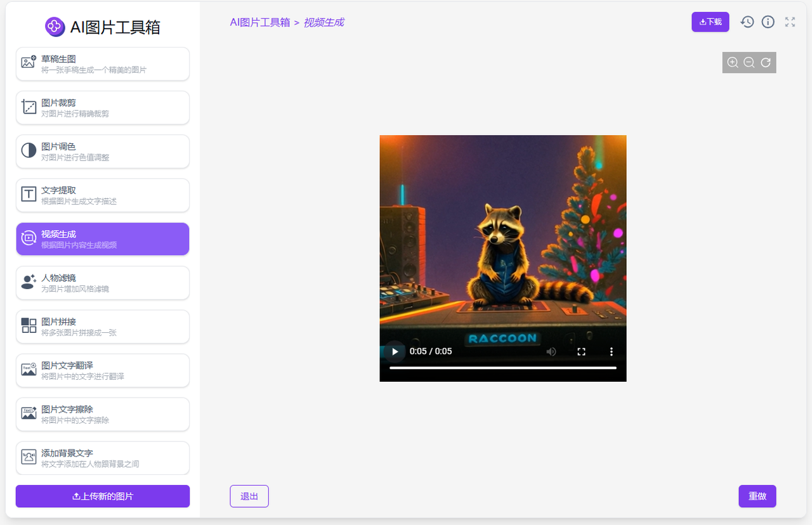Click the 视频生成 video icon

click(x=29, y=238)
